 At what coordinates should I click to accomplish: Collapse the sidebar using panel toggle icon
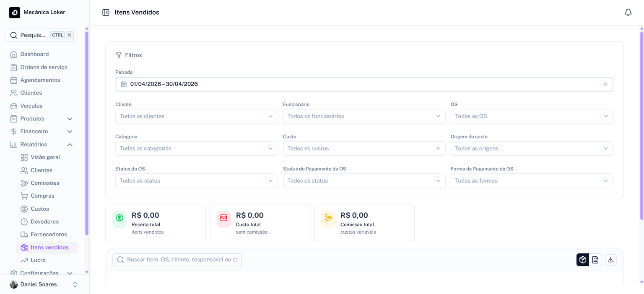click(106, 13)
